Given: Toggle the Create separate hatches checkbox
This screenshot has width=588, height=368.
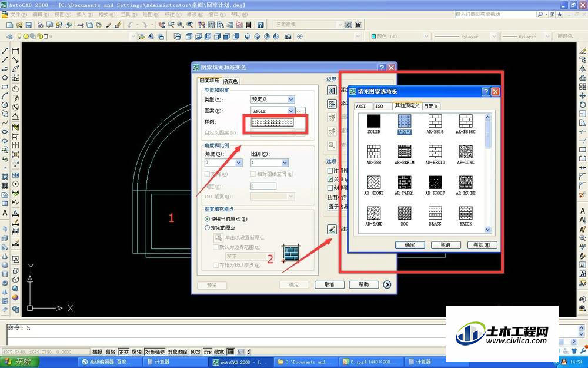Looking at the screenshot, I should point(330,188).
